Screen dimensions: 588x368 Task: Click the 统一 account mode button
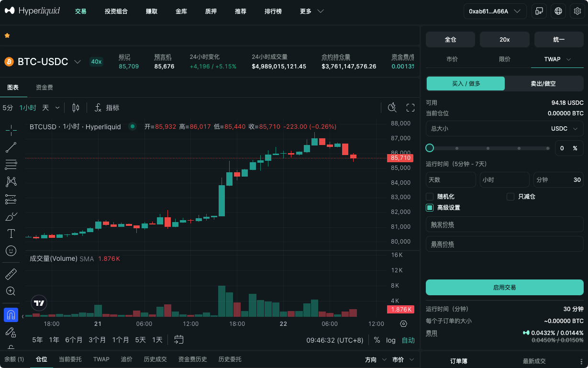(x=559, y=40)
